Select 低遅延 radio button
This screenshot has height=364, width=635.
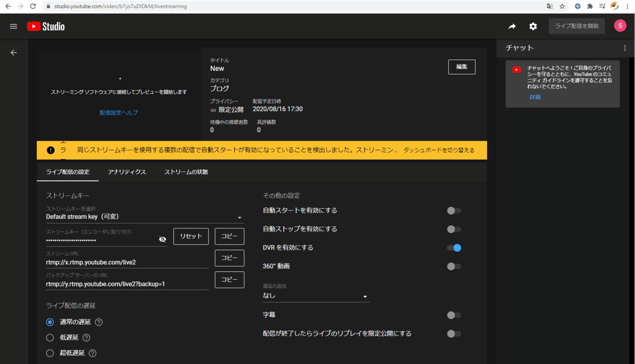tap(50, 338)
